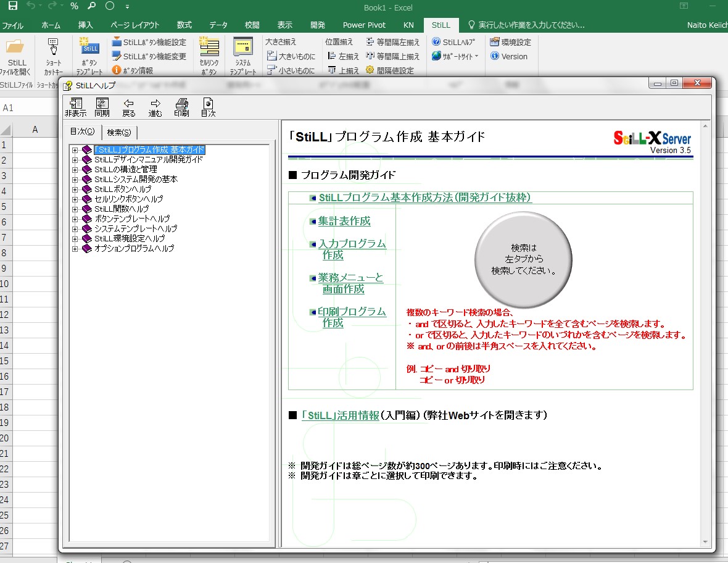Image resolution: width=728 pixels, height=563 pixels.
Task: Select column A header in Excel
Action: [x=35, y=130]
